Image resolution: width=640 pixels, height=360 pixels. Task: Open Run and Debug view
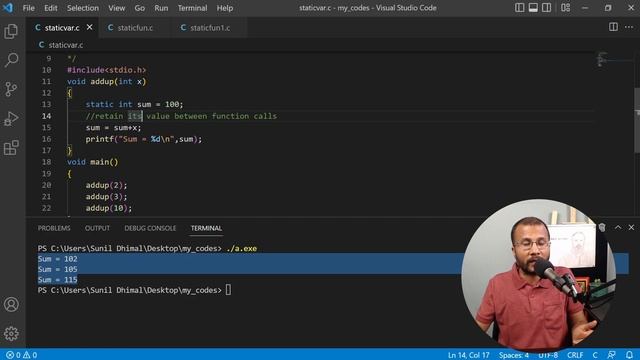(11, 118)
